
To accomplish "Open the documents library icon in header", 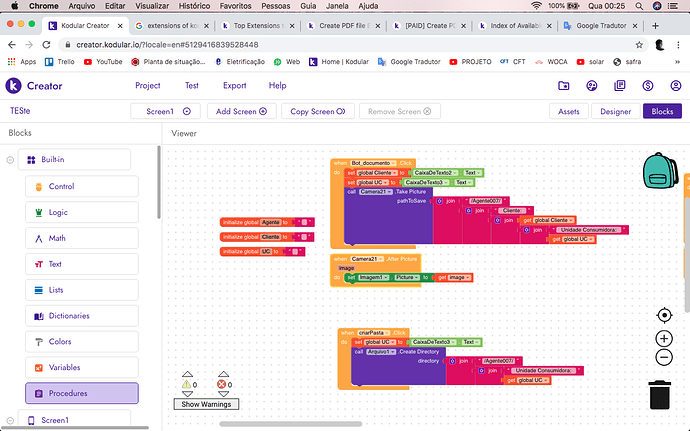I will click(x=620, y=86).
